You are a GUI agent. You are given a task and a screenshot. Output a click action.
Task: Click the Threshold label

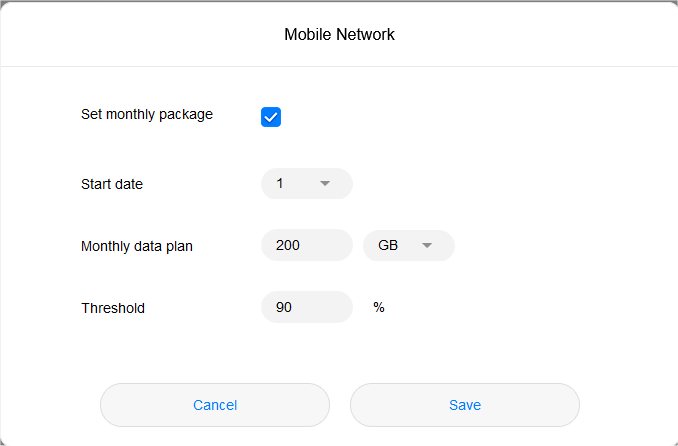[113, 308]
